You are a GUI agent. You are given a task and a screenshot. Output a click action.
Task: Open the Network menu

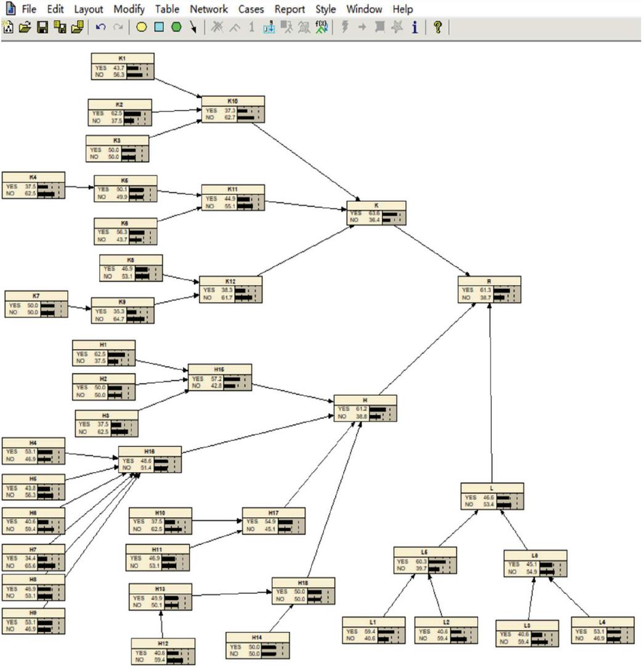pos(208,9)
